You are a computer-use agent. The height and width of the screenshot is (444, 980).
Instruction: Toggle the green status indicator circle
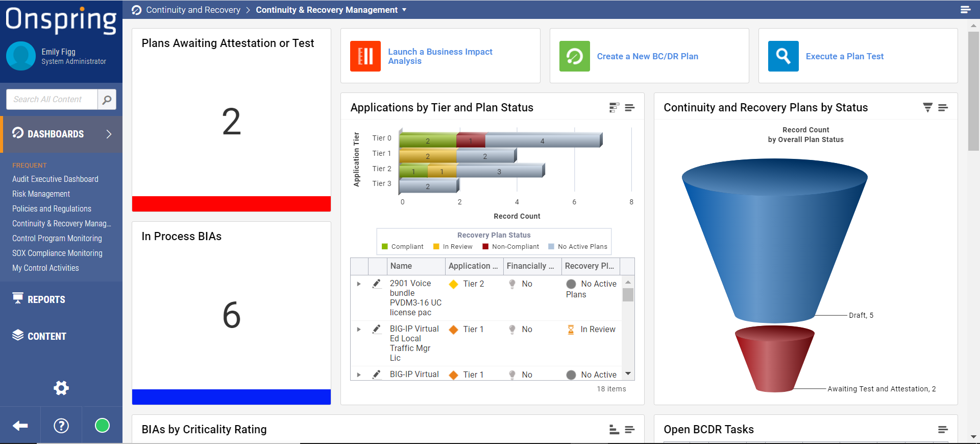(x=102, y=426)
